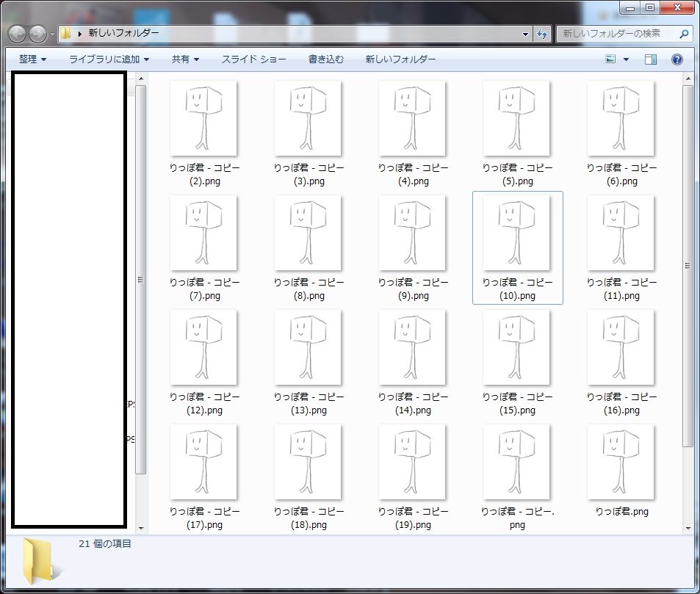Click the folder icon in the details pane

(42, 561)
